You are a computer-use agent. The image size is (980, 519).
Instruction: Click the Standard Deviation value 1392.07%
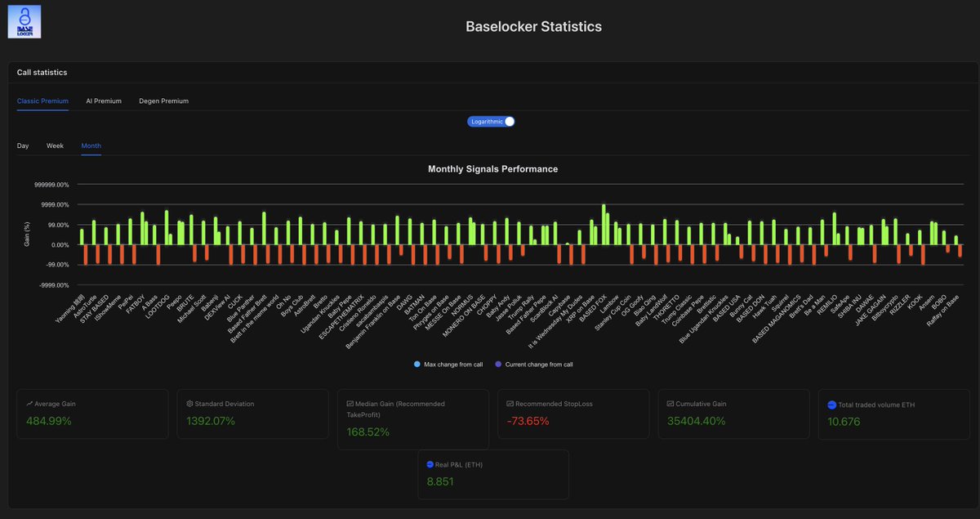coord(211,421)
